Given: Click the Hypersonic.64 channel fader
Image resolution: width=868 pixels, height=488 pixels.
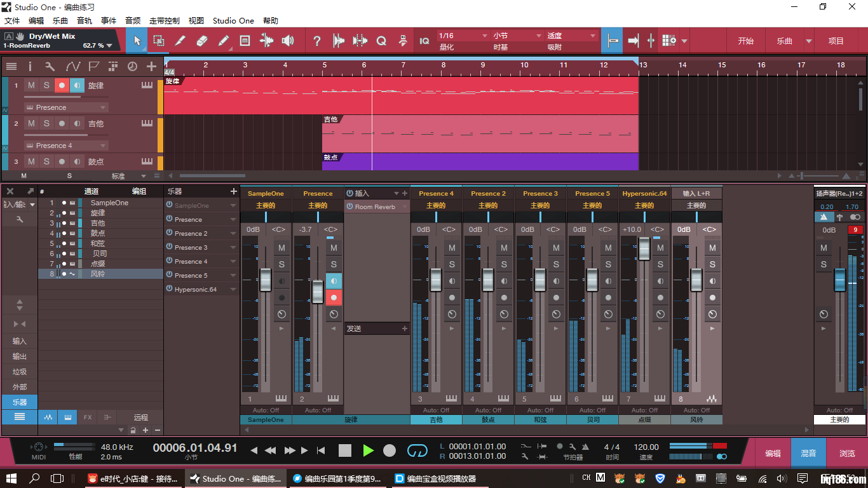Looking at the screenshot, I should tap(644, 248).
